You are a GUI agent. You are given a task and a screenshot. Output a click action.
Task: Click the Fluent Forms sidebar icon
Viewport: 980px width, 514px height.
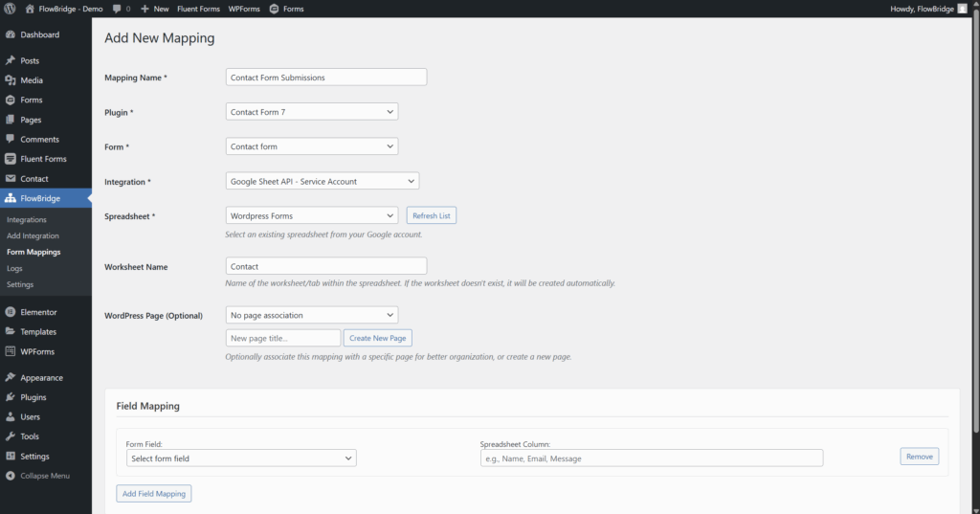pyautogui.click(x=10, y=159)
